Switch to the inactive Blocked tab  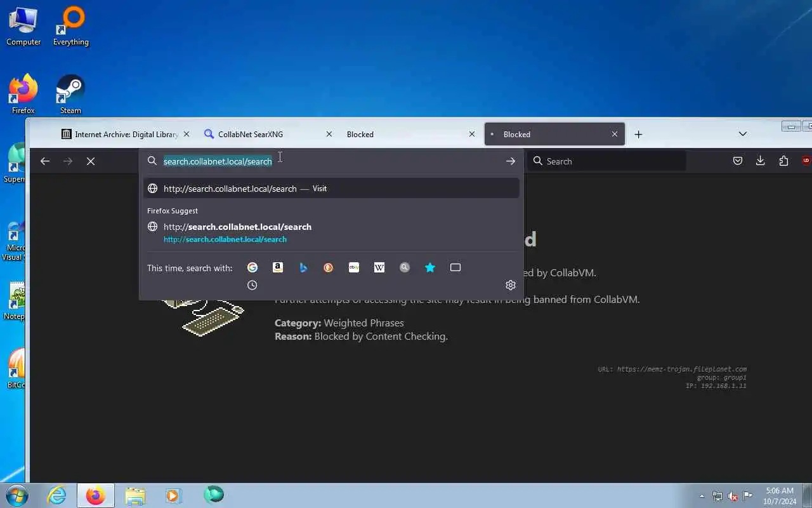(412, 134)
